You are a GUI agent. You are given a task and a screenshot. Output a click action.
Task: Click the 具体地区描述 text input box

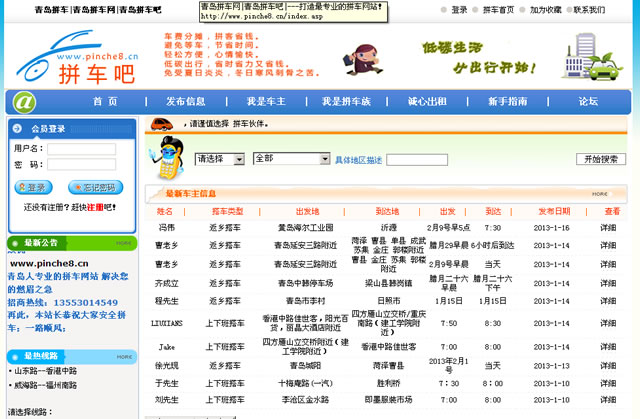(417, 160)
